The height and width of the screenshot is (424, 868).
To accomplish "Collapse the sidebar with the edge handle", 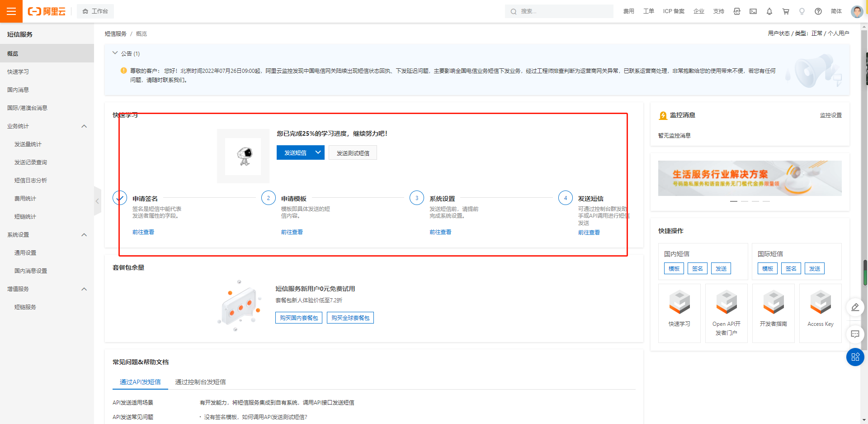I will pyautogui.click(x=97, y=201).
